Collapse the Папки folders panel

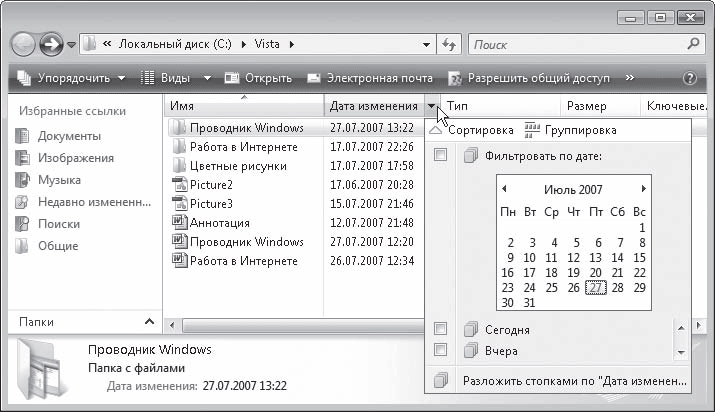coord(149,321)
